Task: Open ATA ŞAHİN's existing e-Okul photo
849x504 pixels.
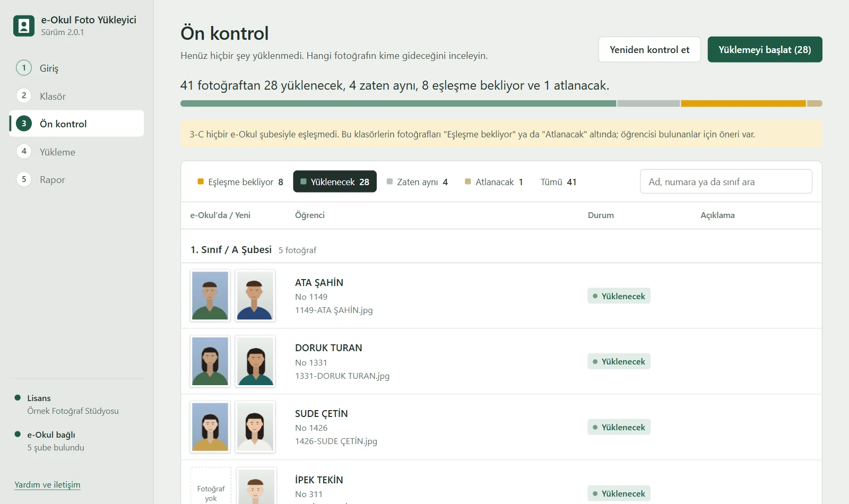Action: pos(210,296)
